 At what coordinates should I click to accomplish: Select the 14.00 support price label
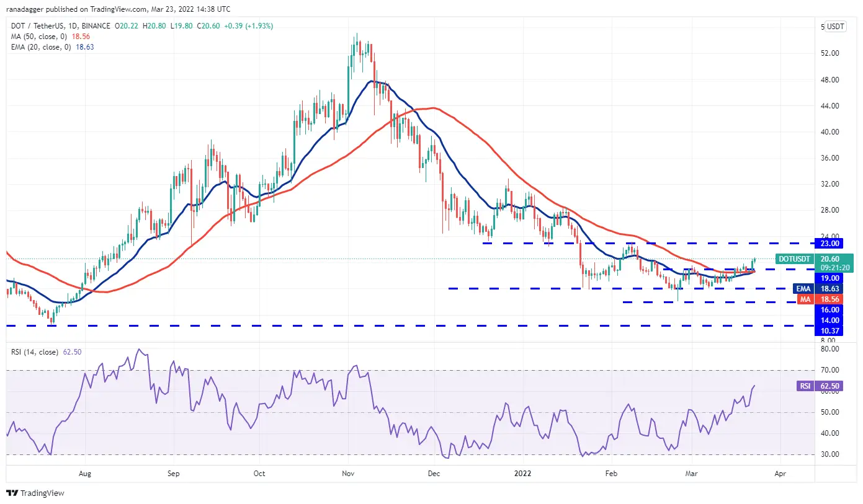(829, 320)
